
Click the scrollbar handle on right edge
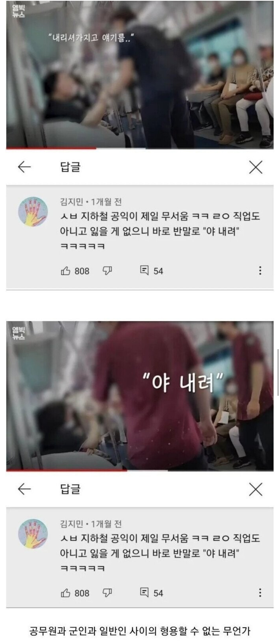click(278, 372)
